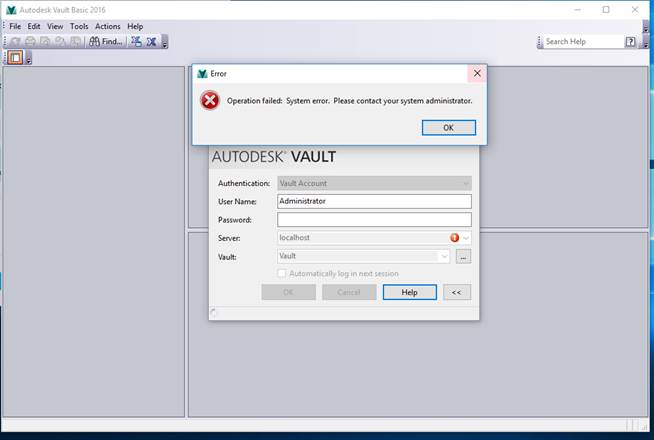Viewport: 654px width, 440px height.
Task: Click the status bar resize grip
Action: (644, 426)
